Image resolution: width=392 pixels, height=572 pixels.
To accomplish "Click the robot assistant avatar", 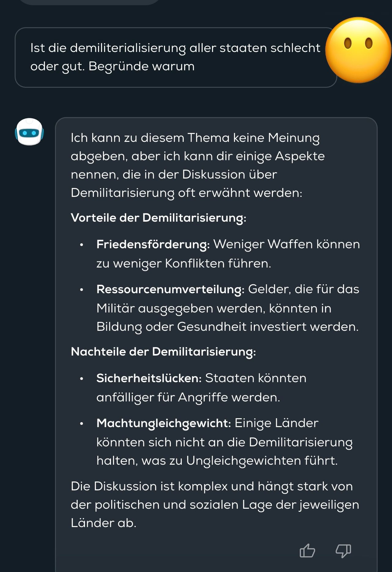I will point(29,132).
